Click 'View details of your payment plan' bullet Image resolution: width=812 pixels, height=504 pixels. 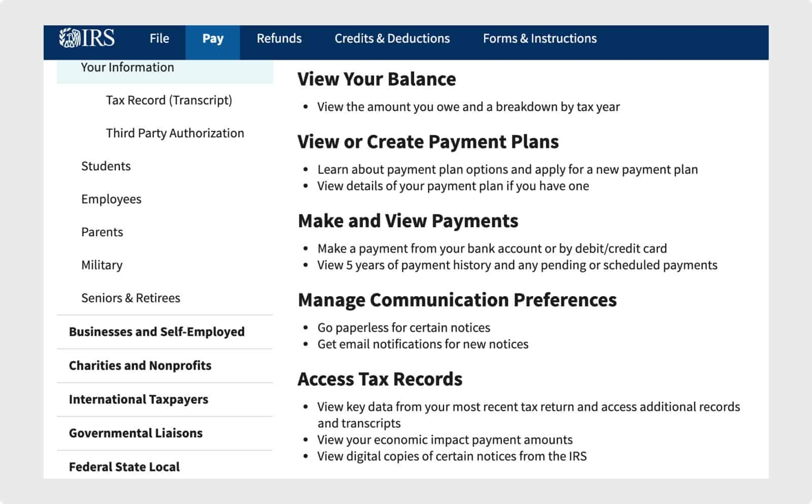click(453, 186)
